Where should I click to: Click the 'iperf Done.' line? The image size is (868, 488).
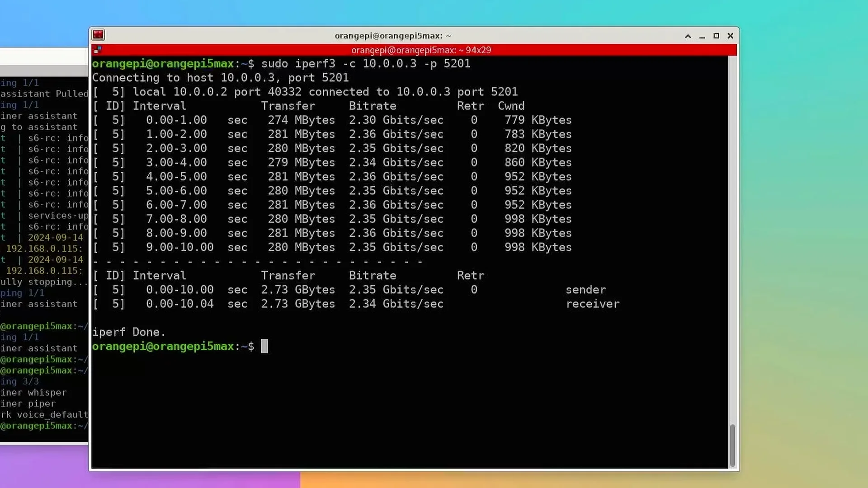point(129,333)
